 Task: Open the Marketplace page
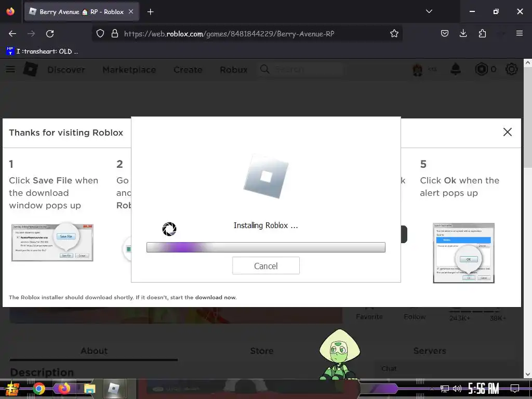click(x=129, y=70)
